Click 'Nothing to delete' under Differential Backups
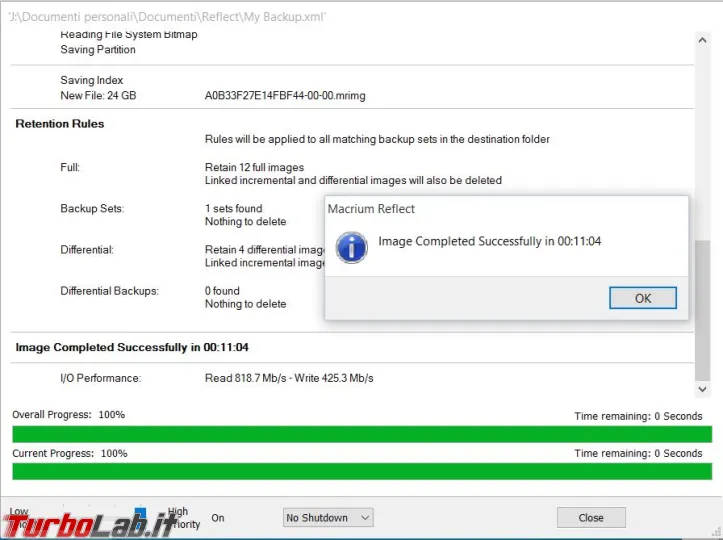The image size is (723, 540). tap(245, 304)
